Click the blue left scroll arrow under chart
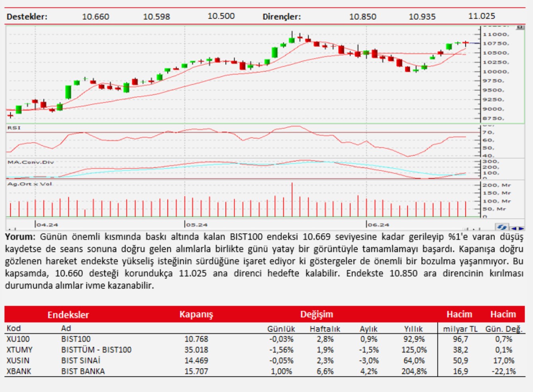 tap(514, 228)
